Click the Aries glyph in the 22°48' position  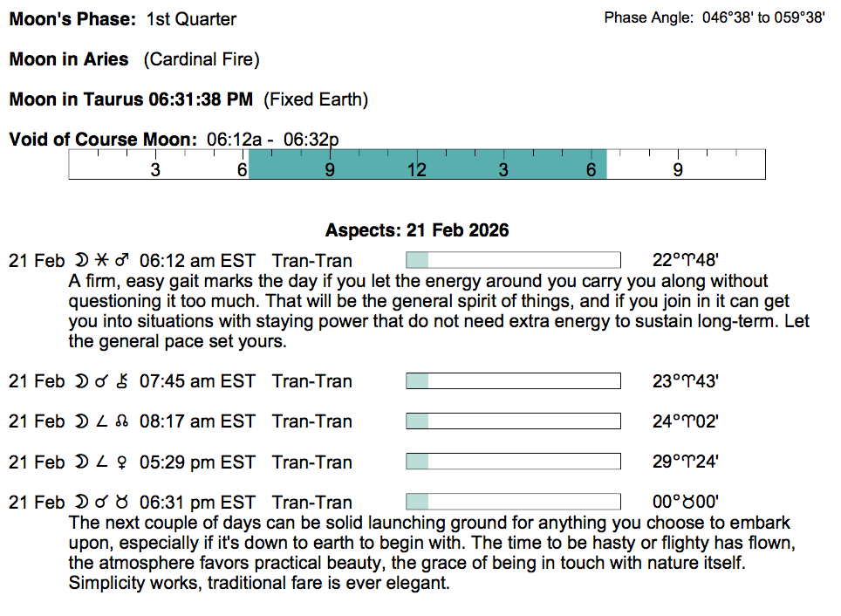pyautogui.click(x=692, y=260)
